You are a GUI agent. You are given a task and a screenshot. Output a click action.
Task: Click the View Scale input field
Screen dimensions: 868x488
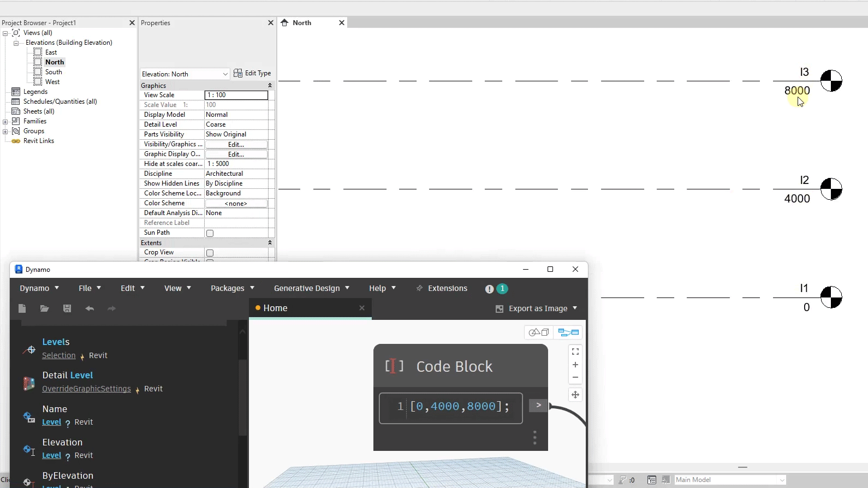tap(236, 95)
